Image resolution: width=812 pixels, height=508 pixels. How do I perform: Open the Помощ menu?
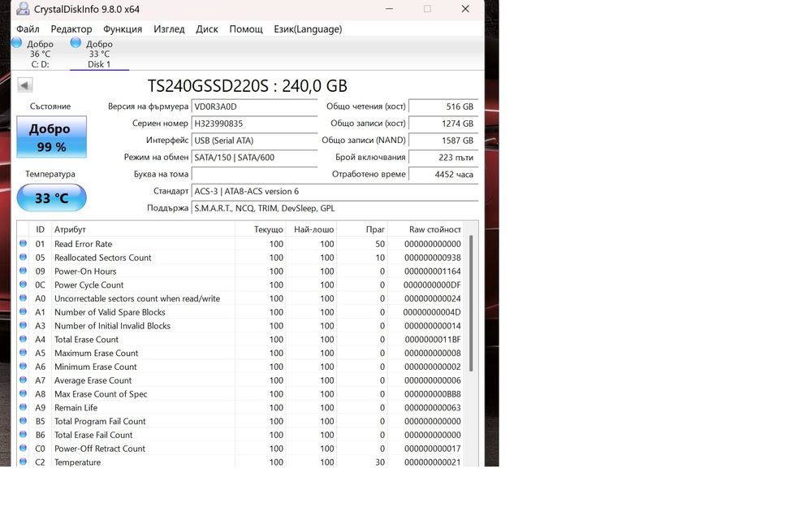click(x=246, y=29)
